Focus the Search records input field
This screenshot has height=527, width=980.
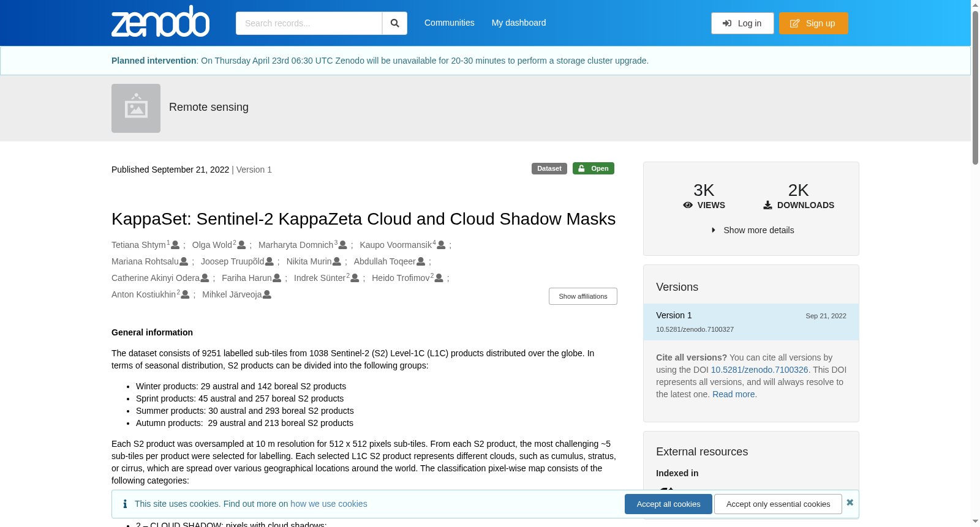click(x=309, y=23)
